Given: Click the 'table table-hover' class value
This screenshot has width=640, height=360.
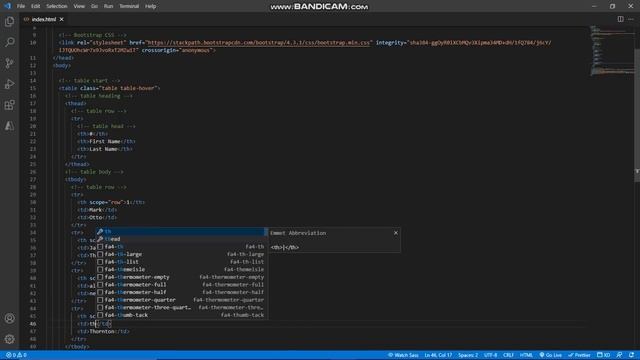Looking at the screenshot, I should point(127,88).
